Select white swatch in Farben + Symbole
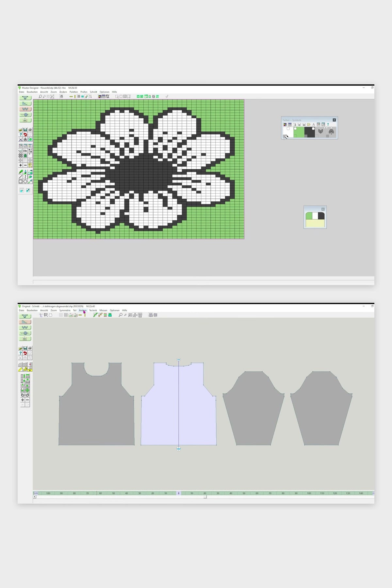Screen dimensions: 392x588 288,132
